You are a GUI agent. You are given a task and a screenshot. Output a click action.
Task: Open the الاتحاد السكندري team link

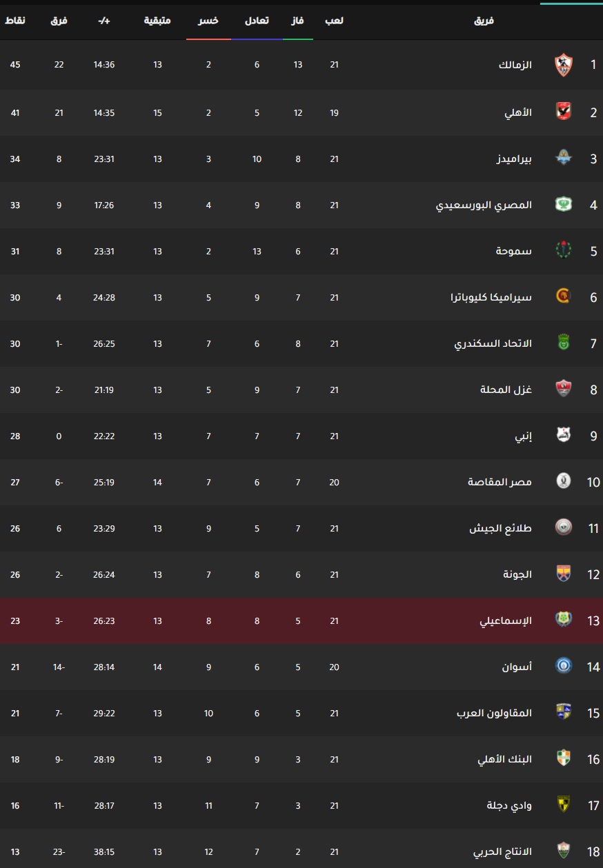(493, 343)
